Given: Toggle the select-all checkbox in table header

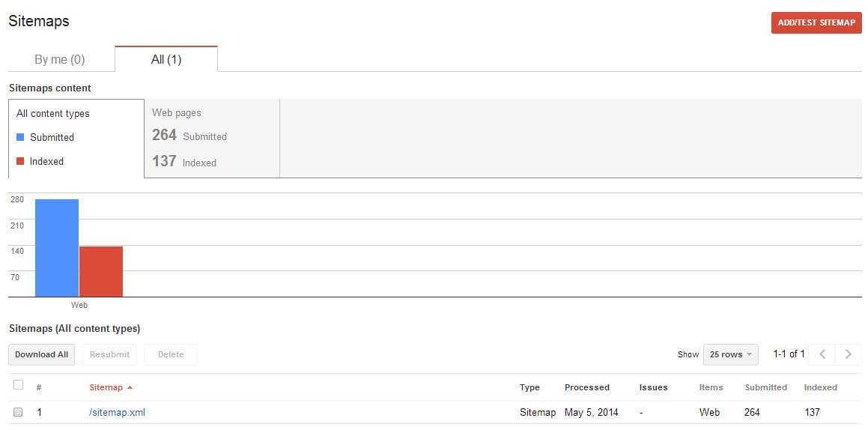Looking at the screenshot, I should tap(18, 384).
